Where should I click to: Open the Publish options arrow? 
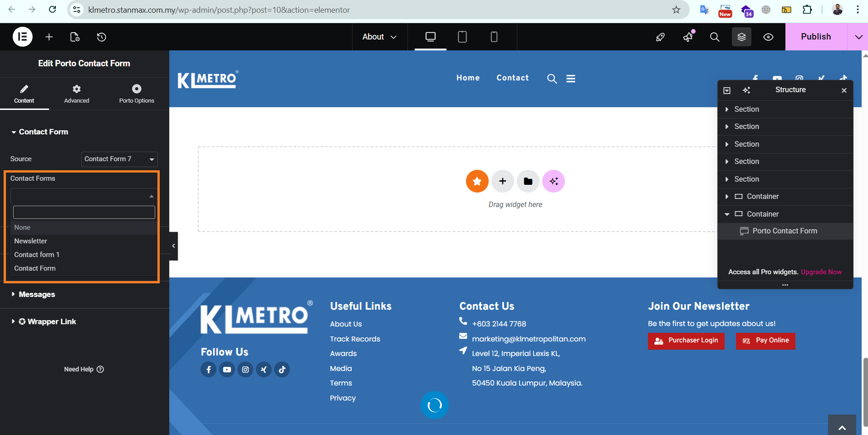[x=858, y=37]
